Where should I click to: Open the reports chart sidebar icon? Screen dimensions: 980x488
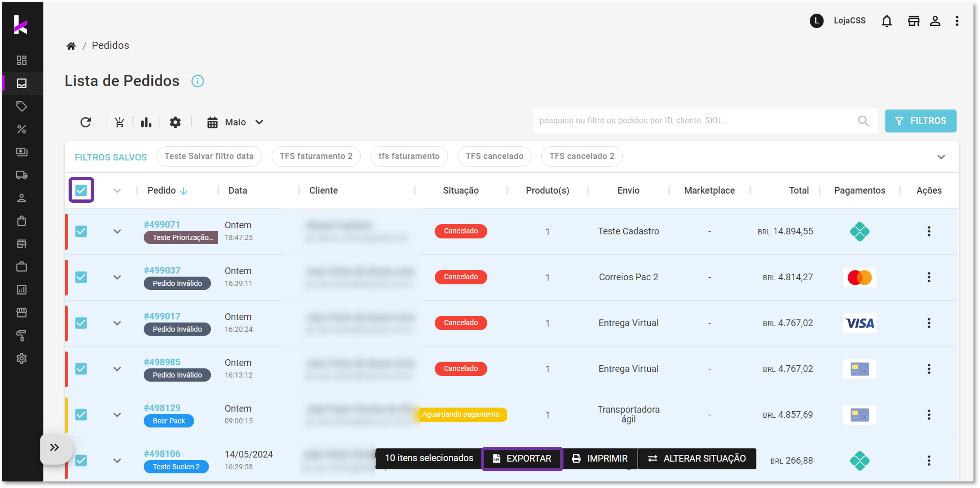(x=22, y=290)
